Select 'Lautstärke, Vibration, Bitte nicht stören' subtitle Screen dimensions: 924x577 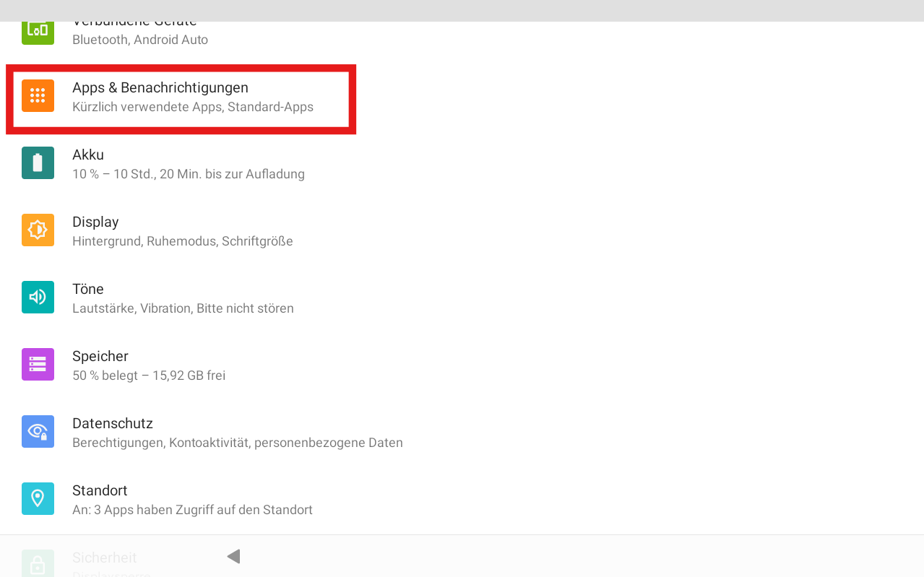pyautogui.click(x=183, y=308)
